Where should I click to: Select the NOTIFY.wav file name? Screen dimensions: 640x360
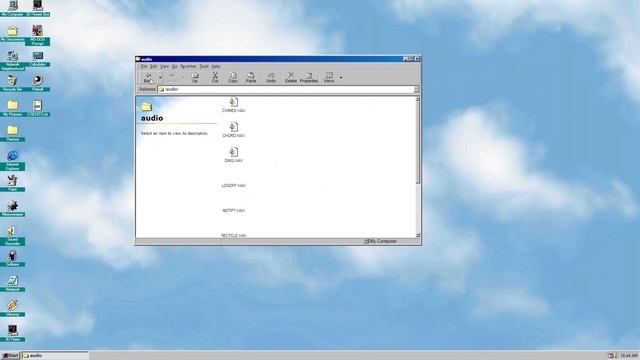tap(233, 211)
